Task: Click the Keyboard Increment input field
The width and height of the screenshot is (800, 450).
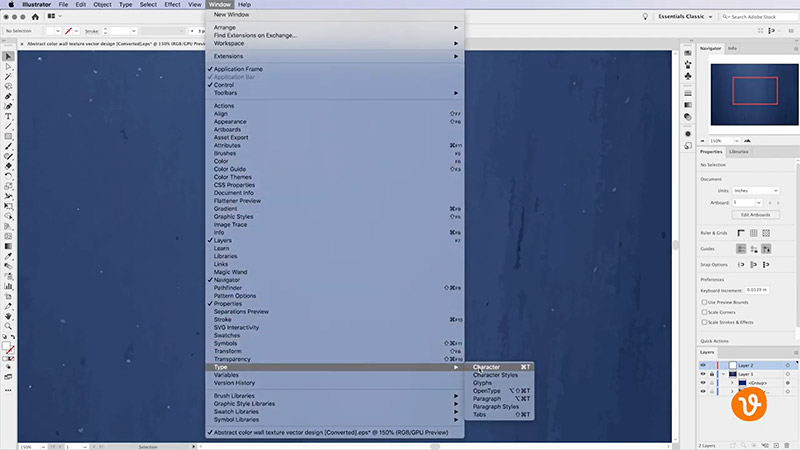Action: (x=757, y=290)
